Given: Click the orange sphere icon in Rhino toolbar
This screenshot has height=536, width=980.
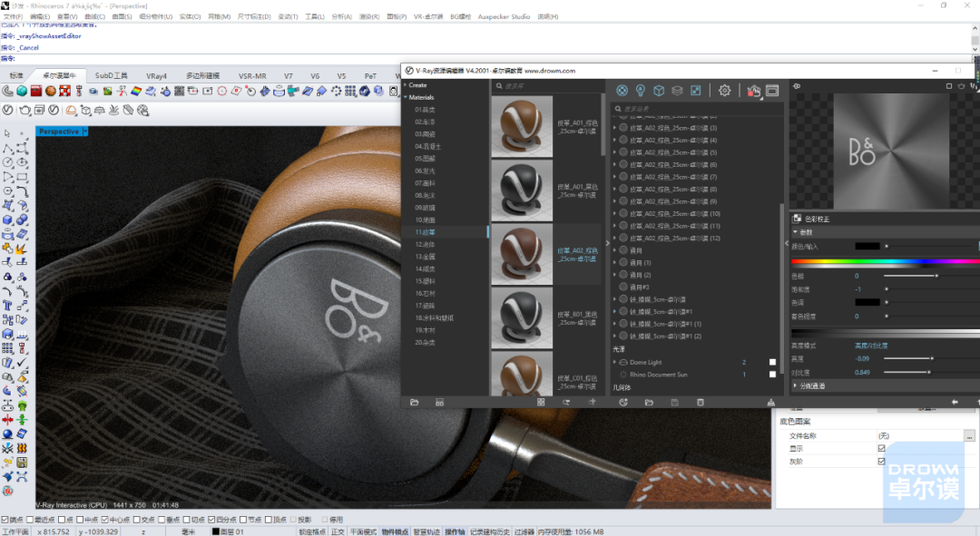Looking at the screenshot, I should [51, 92].
